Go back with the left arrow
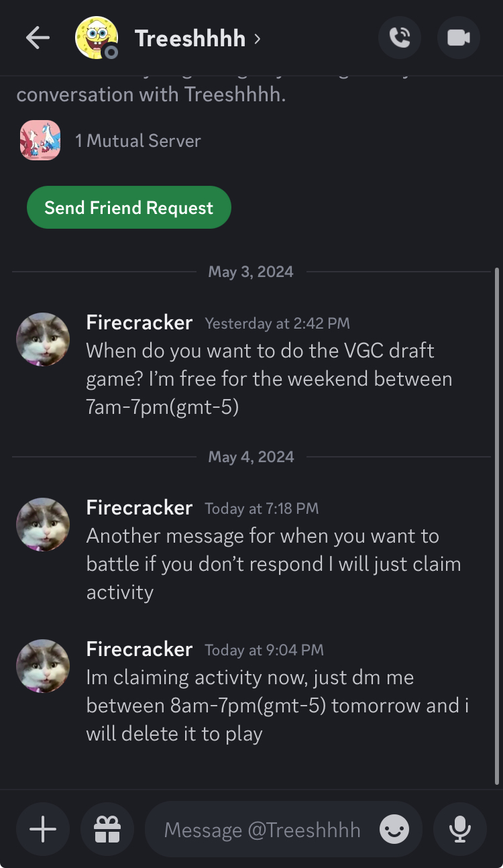Screen dimensions: 503x868 38,38
